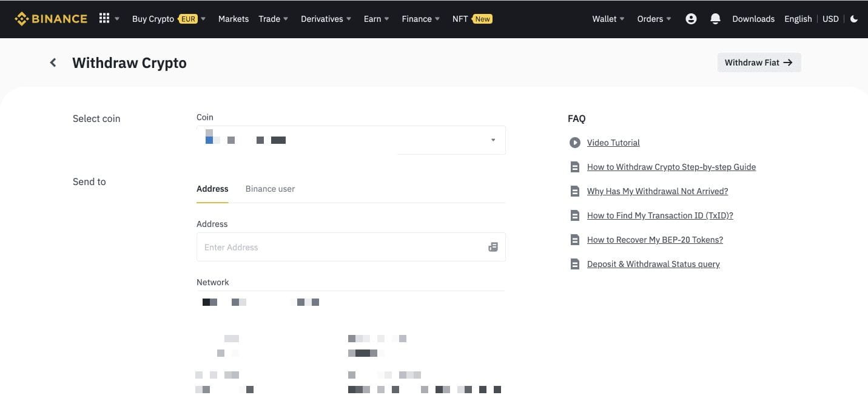This screenshot has width=868, height=412.
Task: Click the Binance logo in header
Action: pos(51,19)
